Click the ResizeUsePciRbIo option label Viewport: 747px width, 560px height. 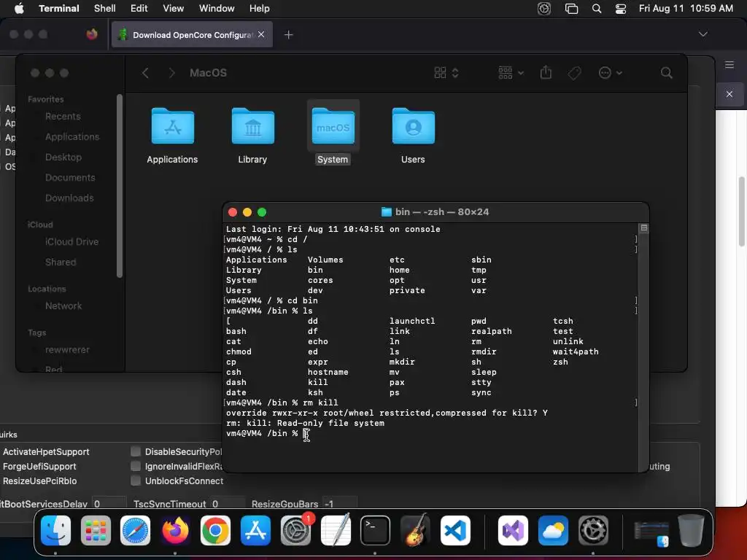[39, 481]
